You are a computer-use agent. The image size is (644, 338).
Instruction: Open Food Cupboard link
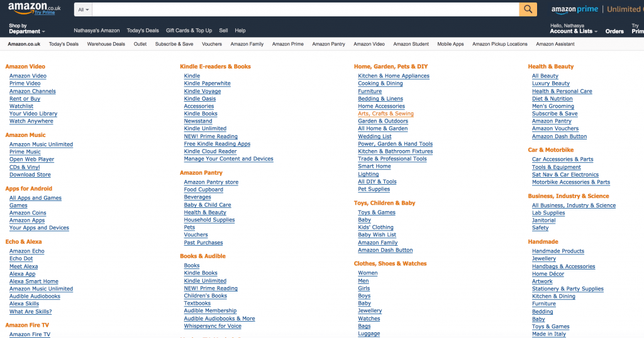(203, 190)
